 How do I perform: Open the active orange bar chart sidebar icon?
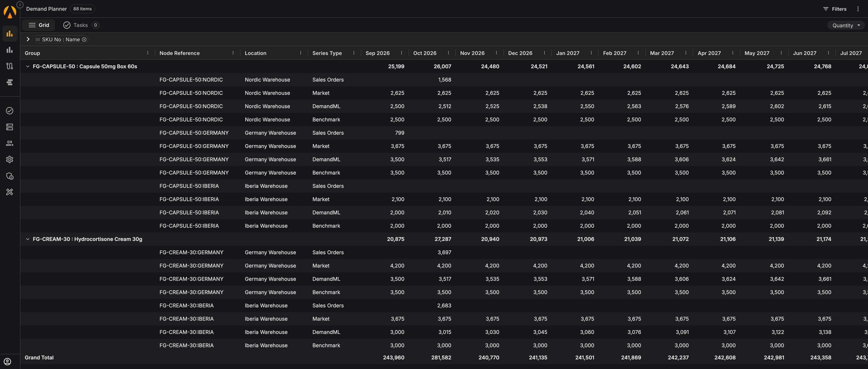[10, 34]
